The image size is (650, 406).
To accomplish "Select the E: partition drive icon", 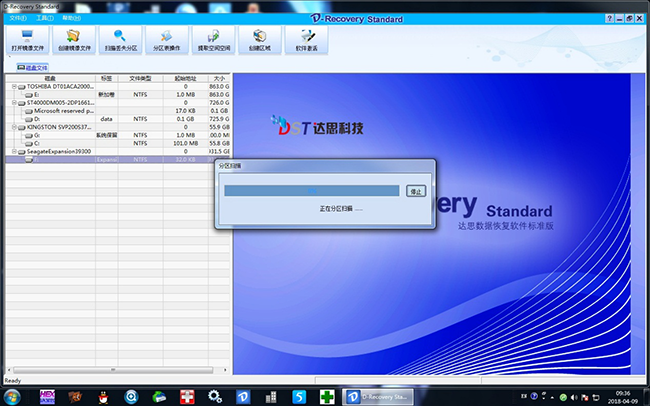I will (29, 95).
